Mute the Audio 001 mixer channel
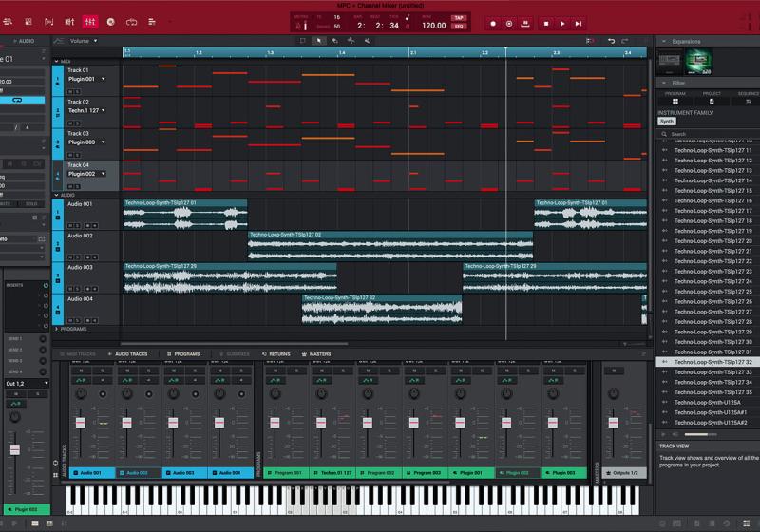Viewport: 760px width, 532px height. coord(80,370)
